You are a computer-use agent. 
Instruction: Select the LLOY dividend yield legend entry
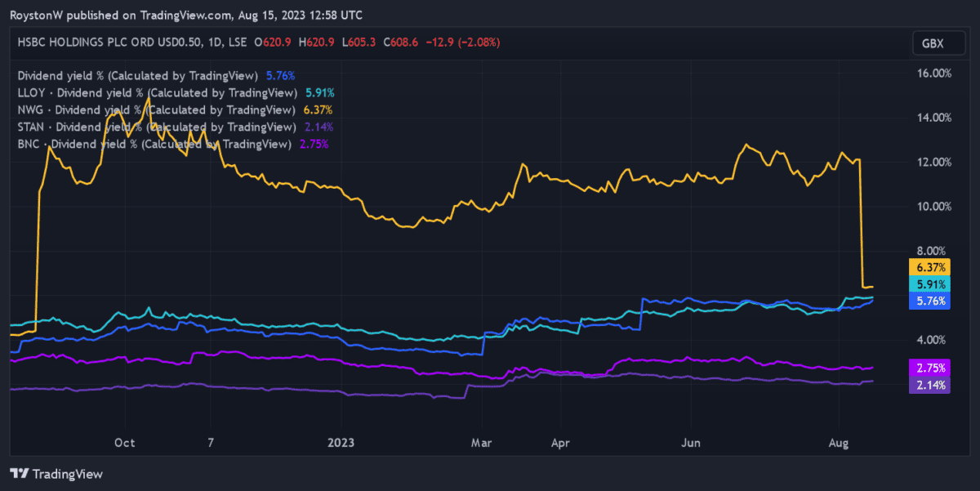[x=157, y=92]
